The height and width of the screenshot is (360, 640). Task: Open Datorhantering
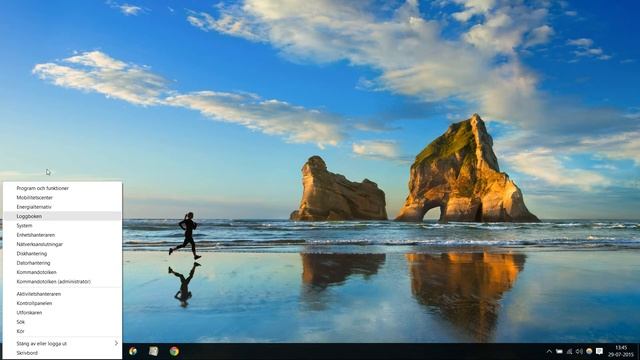click(62, 263)
